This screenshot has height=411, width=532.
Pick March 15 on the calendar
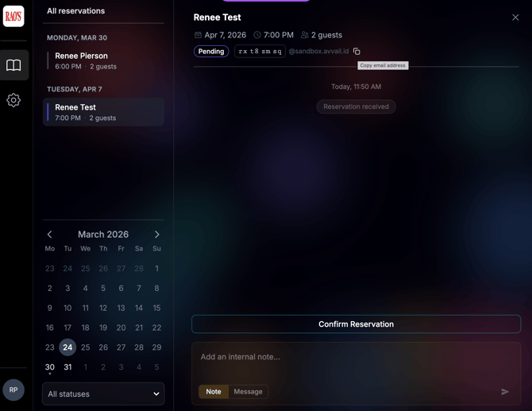coord(156,308)
